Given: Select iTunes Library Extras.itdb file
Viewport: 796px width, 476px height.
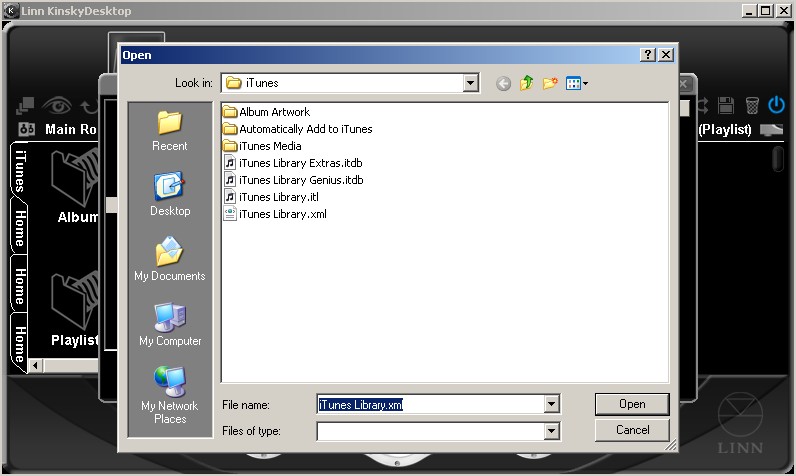Looking at the screenshot, I should click(x=293, y=163).
